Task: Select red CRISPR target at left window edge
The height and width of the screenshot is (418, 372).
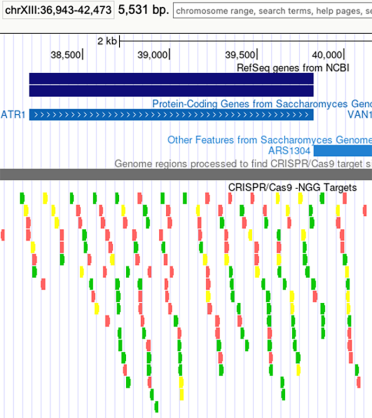Action: (x=3, y=235)
